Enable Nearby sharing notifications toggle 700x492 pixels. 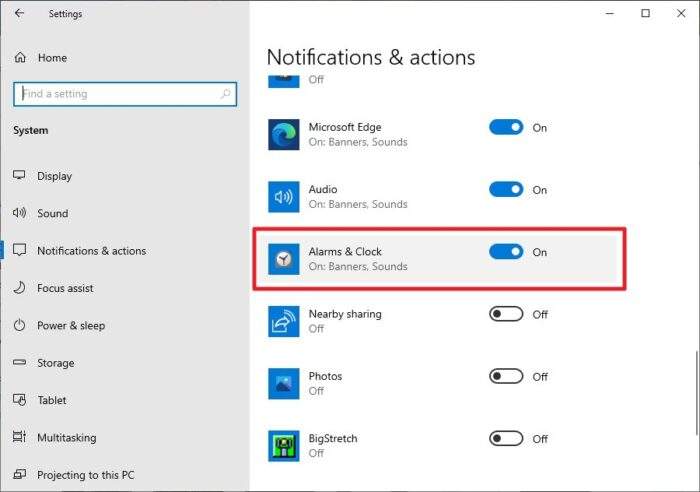click(x=506, y=314)
